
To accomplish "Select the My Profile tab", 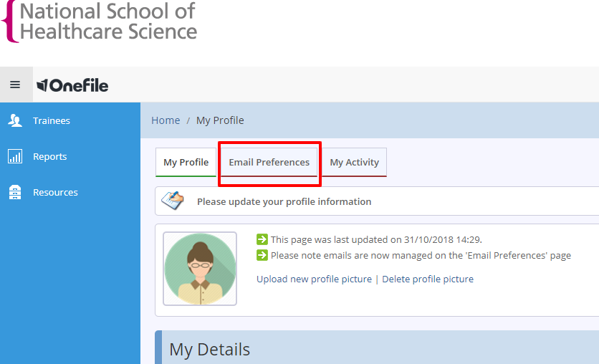I will (x=186, y=163).
